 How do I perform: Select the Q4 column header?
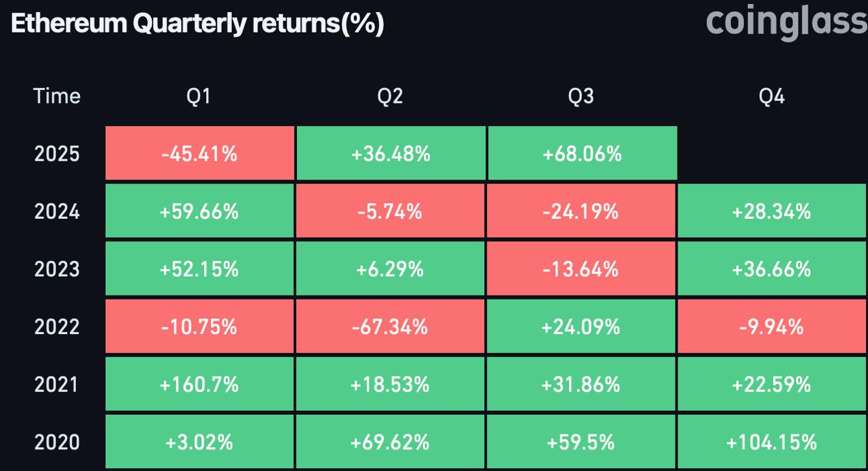pyautogui.click(x=772, y=96)
